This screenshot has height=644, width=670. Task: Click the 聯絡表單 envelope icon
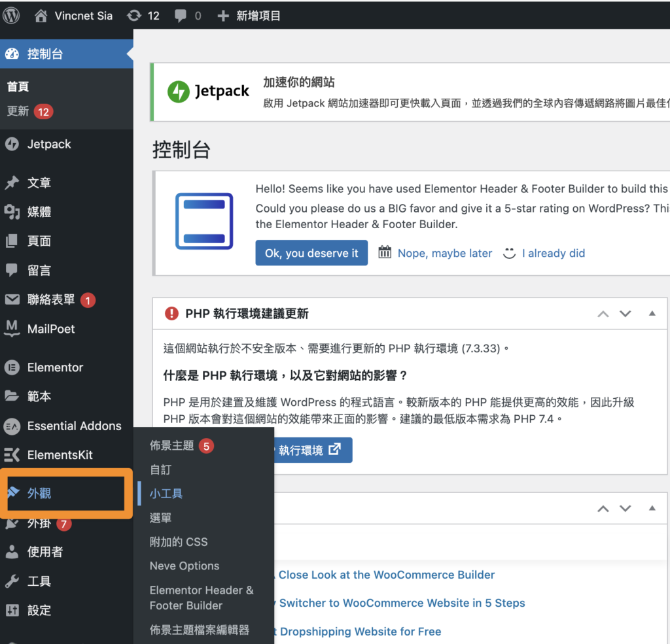point(12,299)
